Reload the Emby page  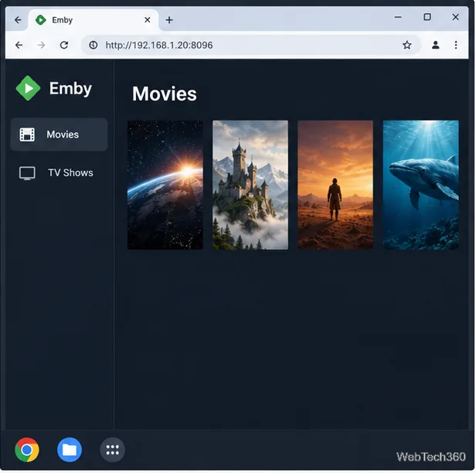click(x=63, y=46)
